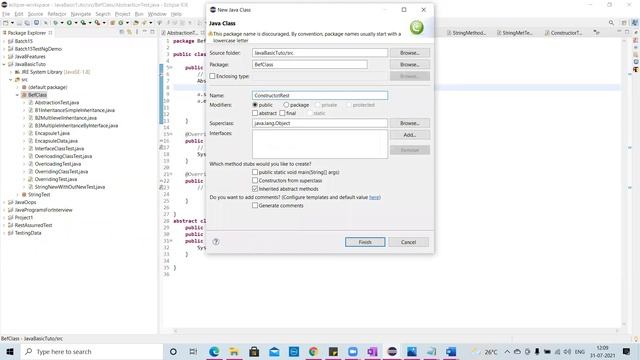The image size is (640, 360).
Task: Open Microsoft Edge from the taskbar
Action: (214, 351)
